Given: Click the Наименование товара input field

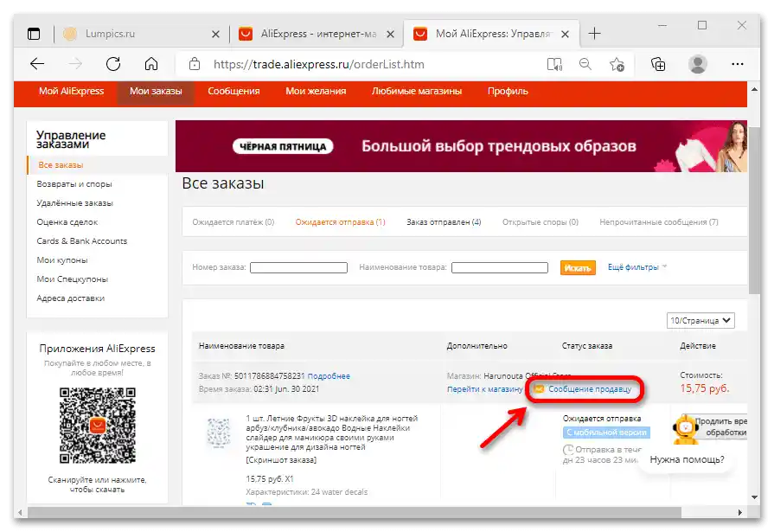Looking at the screenshot, I should (500, 267).
